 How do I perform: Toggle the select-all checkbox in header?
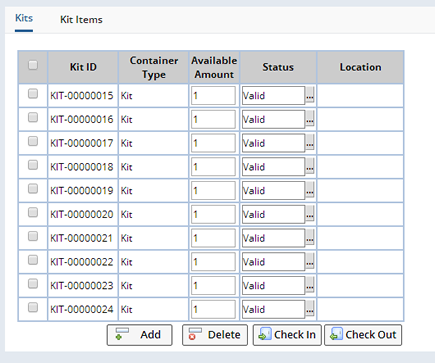33,65
